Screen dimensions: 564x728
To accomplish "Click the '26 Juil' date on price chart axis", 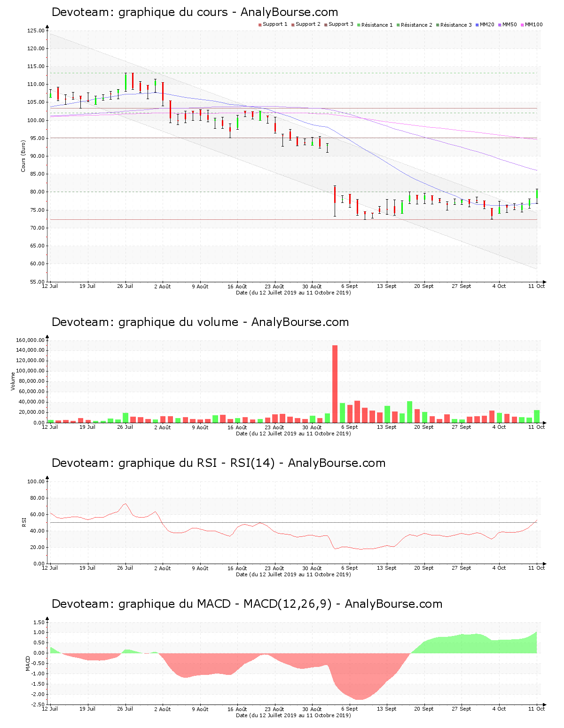I will click(125, 286).
